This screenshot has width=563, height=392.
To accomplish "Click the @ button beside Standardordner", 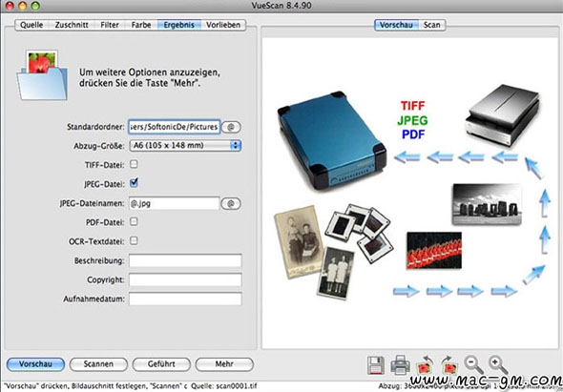I will coord(231,127).
